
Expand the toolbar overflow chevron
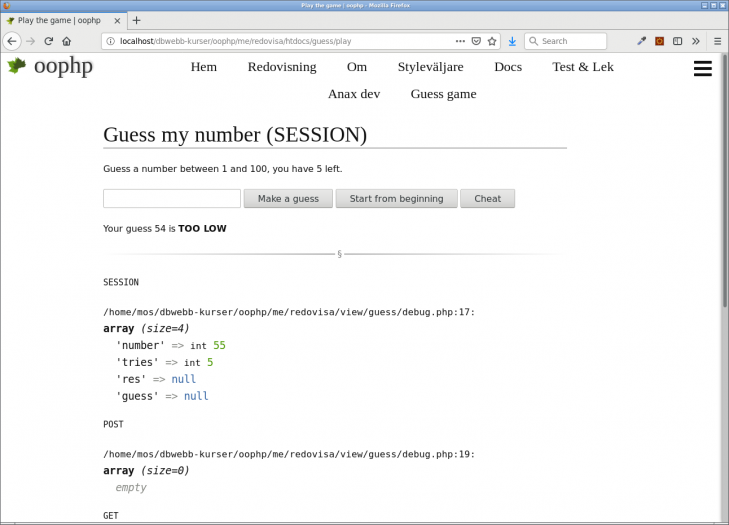tap(696, 41)
